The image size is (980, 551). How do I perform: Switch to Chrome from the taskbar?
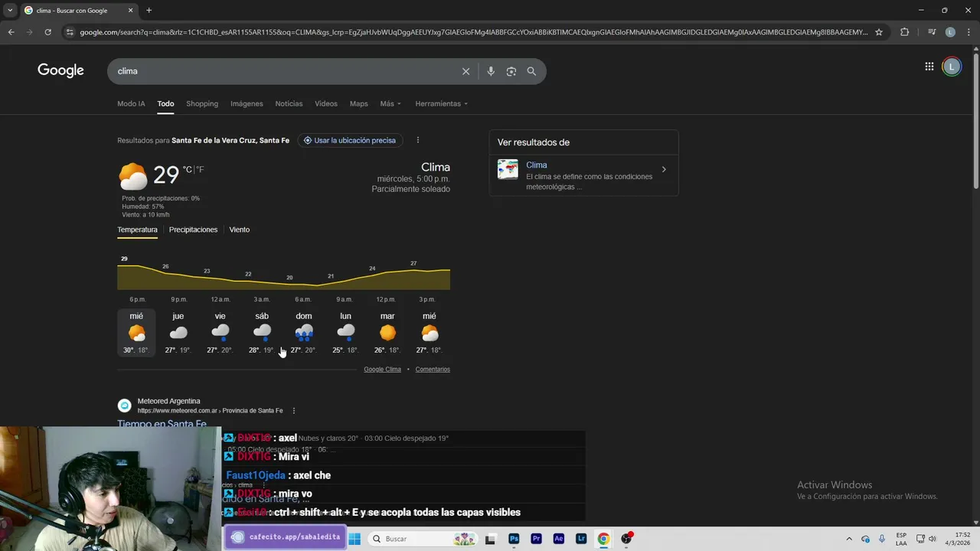coord(603,539)
